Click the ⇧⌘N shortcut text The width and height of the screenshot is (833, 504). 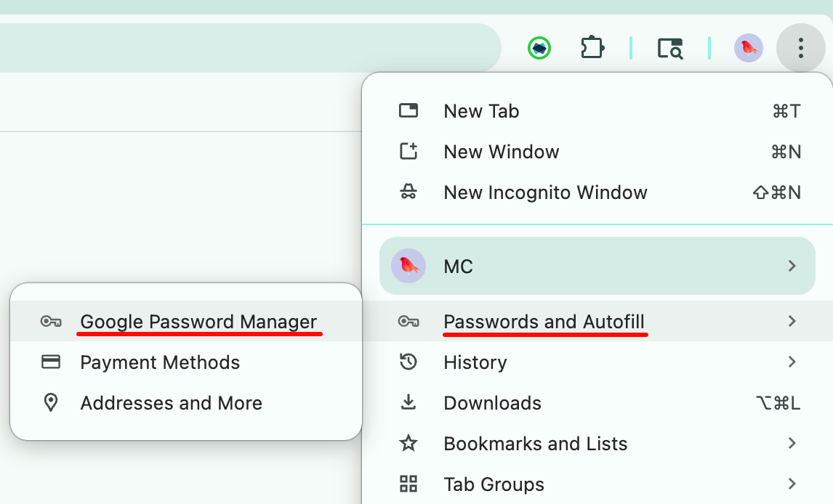pyautogui.click(x=777, y=192)
